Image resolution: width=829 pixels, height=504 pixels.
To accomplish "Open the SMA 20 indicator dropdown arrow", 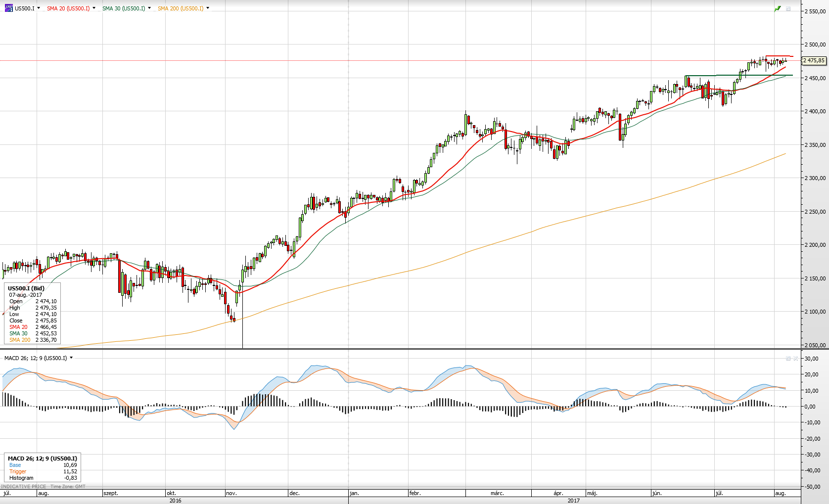I will [94, 8].
